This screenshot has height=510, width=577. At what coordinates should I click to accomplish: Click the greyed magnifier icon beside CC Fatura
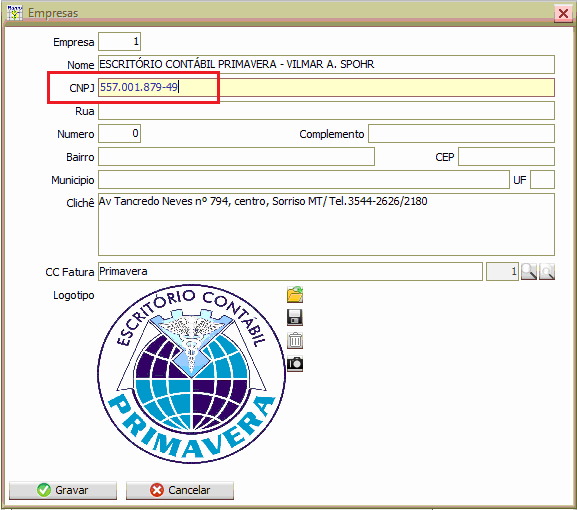[547, 272]
